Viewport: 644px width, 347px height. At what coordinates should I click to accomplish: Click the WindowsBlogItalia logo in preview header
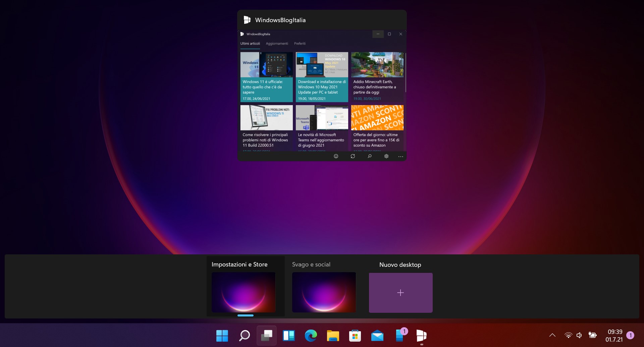[247, 20]
